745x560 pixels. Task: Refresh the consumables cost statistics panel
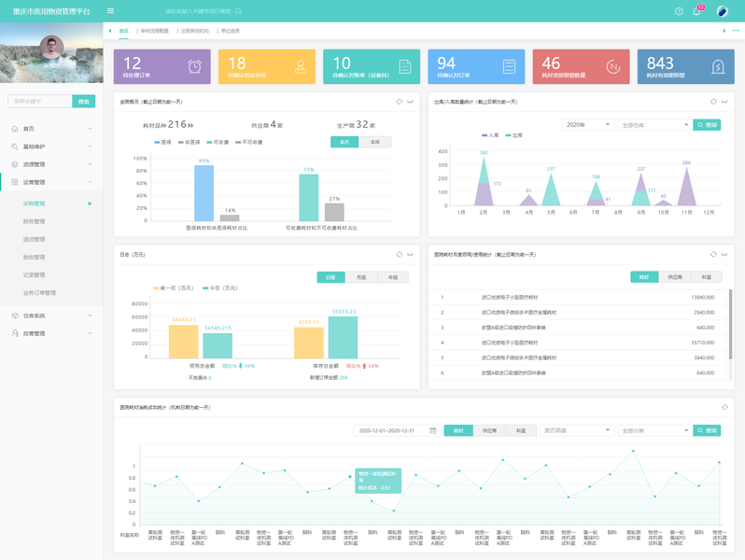[x=724, y=407]
